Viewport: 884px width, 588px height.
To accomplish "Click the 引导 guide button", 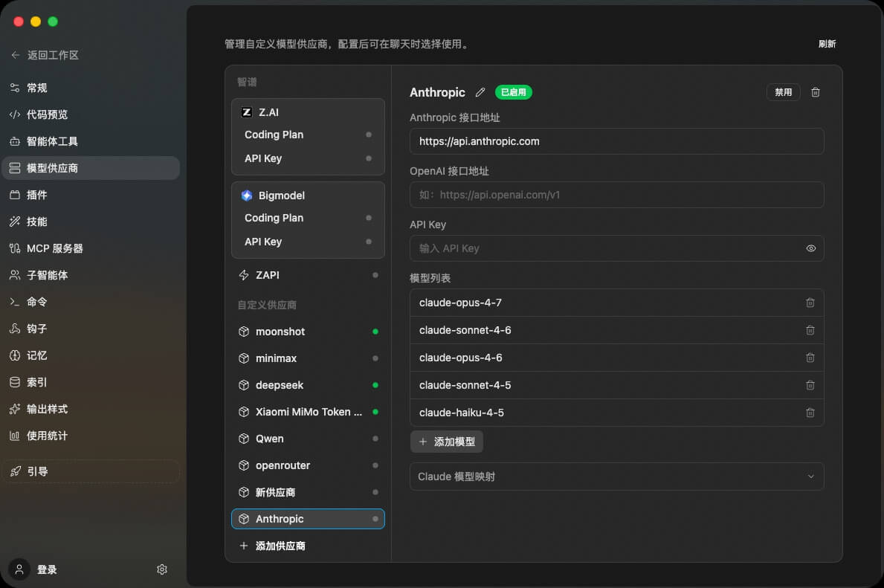I will coord(91,471).
